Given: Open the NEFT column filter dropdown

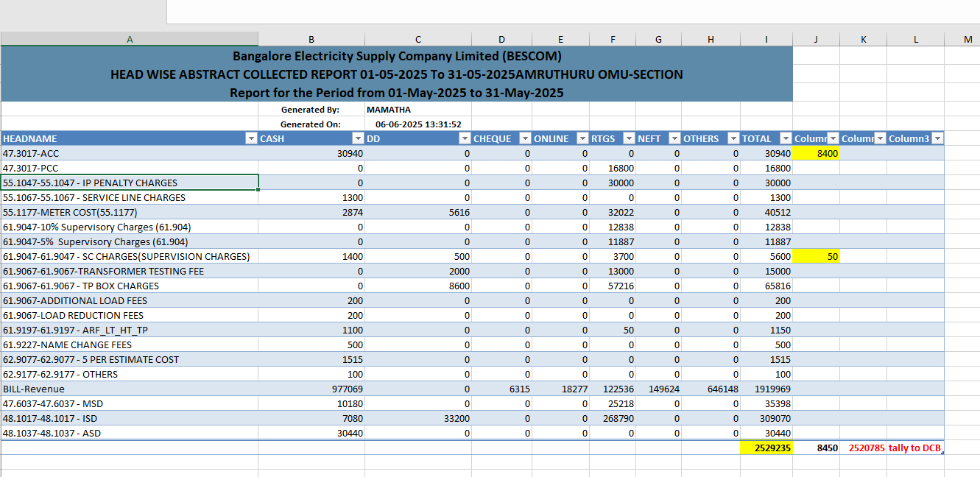Looking at the screenshot, I should click(674, 138).
